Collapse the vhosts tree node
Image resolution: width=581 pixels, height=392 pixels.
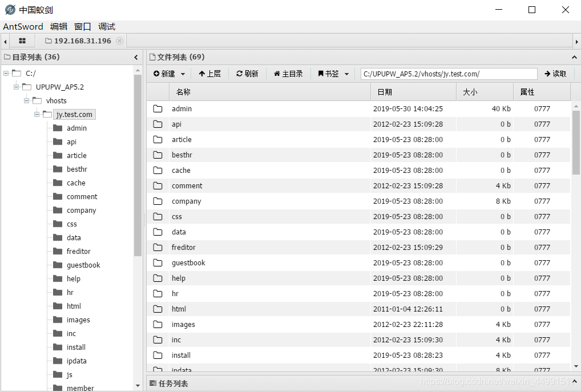26,101
